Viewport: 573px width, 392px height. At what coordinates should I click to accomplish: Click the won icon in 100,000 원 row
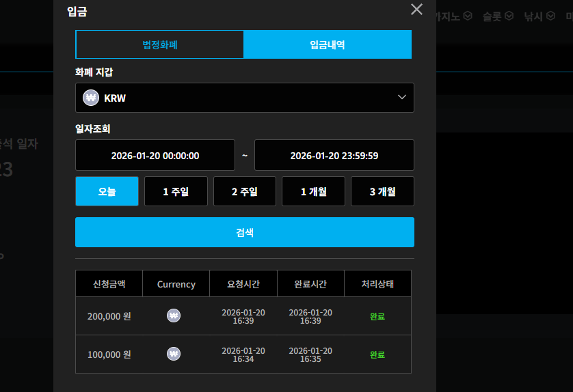(x=174, y=354)
